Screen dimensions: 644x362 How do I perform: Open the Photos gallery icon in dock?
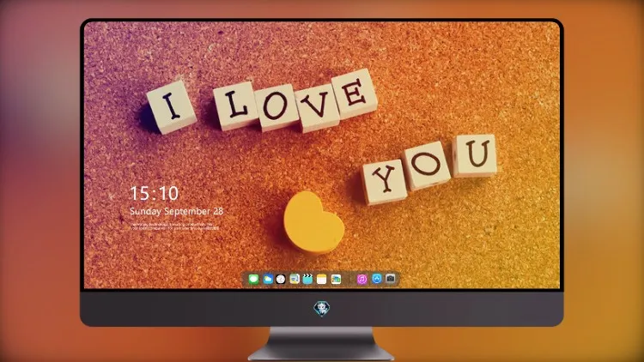tap(336, 279)
